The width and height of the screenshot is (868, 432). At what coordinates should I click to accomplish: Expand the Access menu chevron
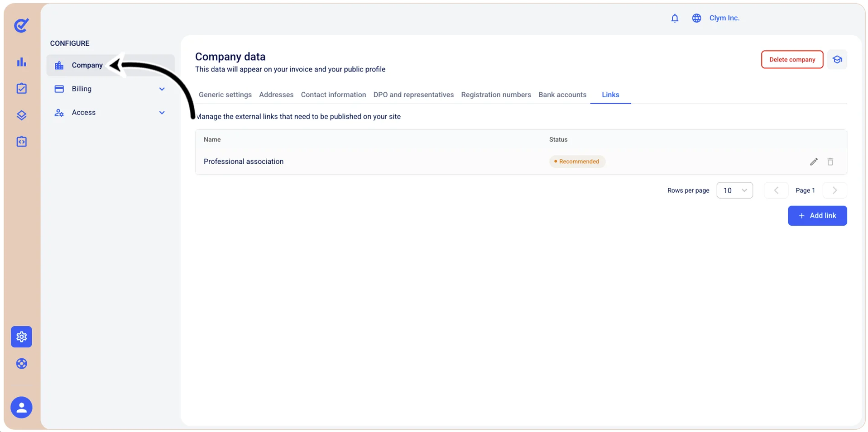pyautogui.click(x=162, y=113)
